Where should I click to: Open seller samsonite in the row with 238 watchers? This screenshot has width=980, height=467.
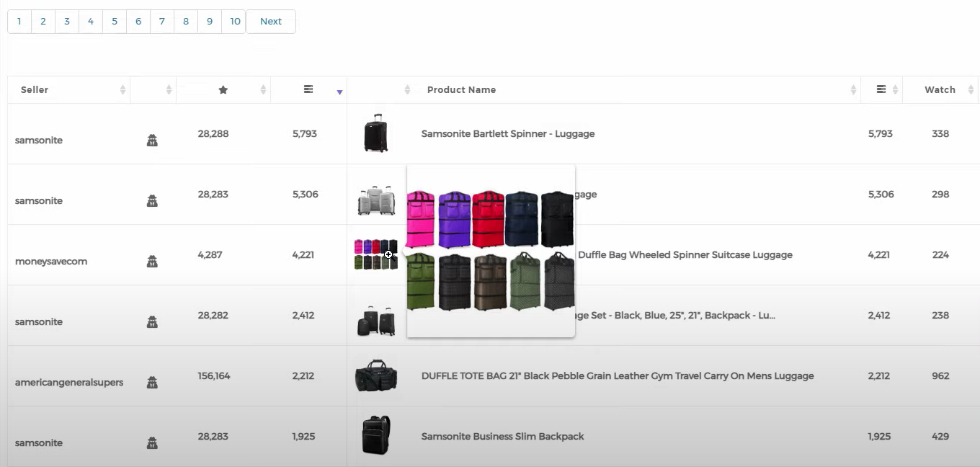(x=39, y=321)
